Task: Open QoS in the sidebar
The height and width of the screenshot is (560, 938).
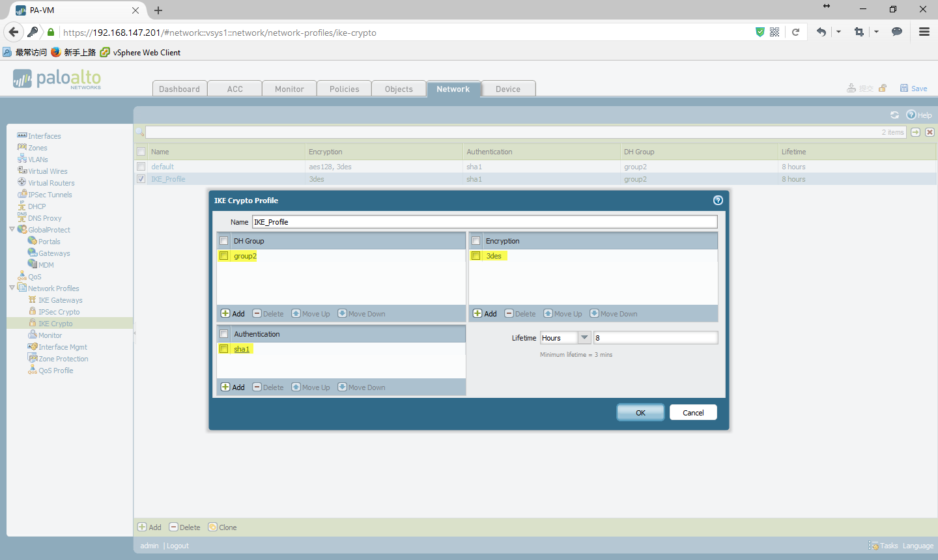Action: pyautogui.click(x=35, y=277)
